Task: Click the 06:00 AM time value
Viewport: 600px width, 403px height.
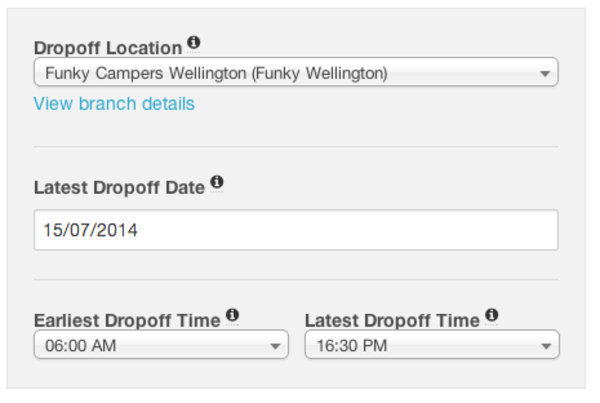Action: (x=81, y=346)
